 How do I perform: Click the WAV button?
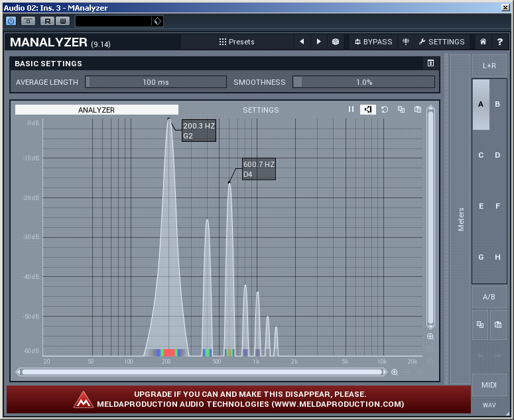coord(489,405)
